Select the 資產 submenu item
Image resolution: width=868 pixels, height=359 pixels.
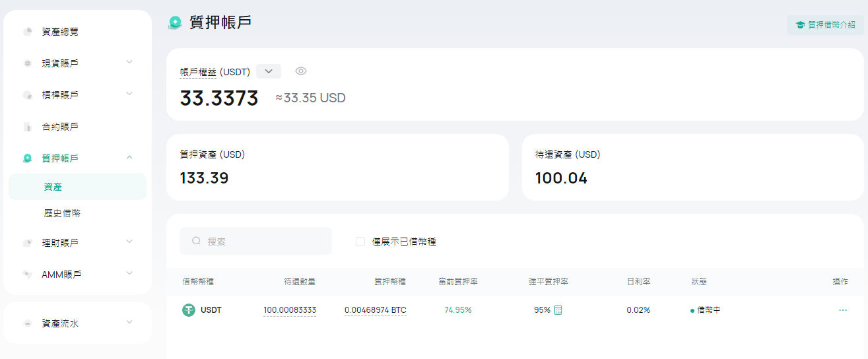(x=77, y=187)
